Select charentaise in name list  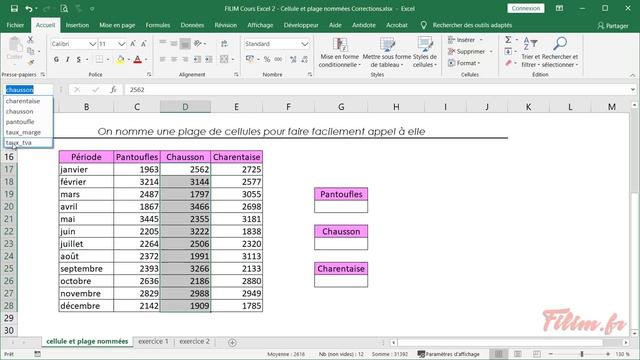coord(28,101)
